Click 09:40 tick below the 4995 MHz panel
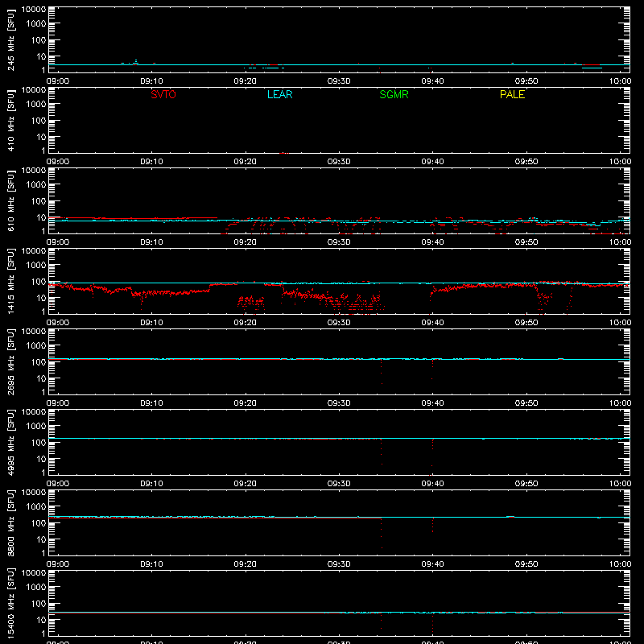 click(432, 484)
